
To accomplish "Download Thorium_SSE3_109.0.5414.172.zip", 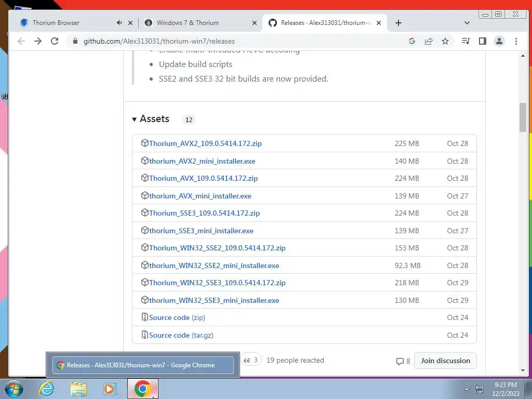I will point(204,214).
